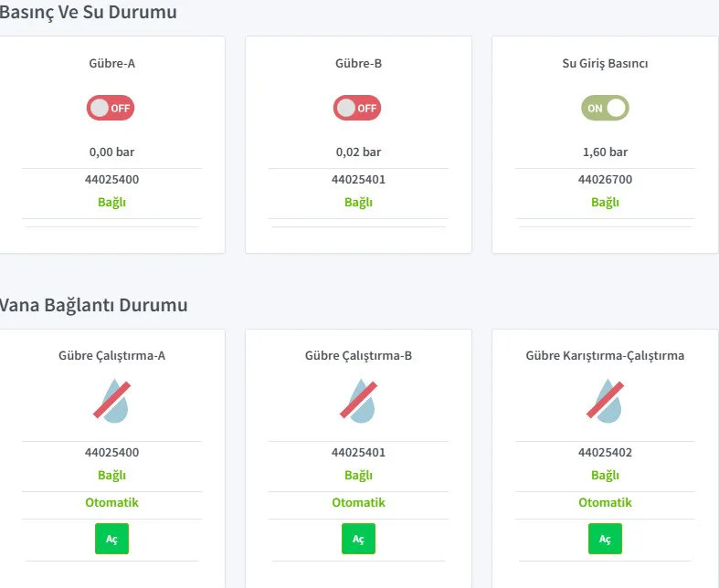Click Bağlı status in the Gübre-A pressure card
The width and height of the screenshot is (719, 588).
point(111,202)
